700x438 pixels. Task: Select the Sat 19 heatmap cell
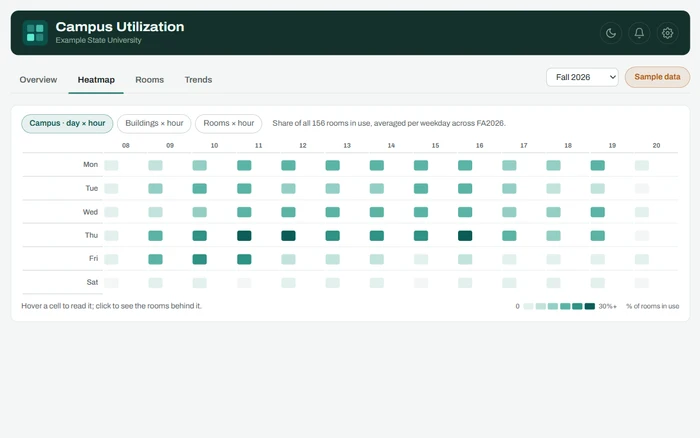pos(598,283)
